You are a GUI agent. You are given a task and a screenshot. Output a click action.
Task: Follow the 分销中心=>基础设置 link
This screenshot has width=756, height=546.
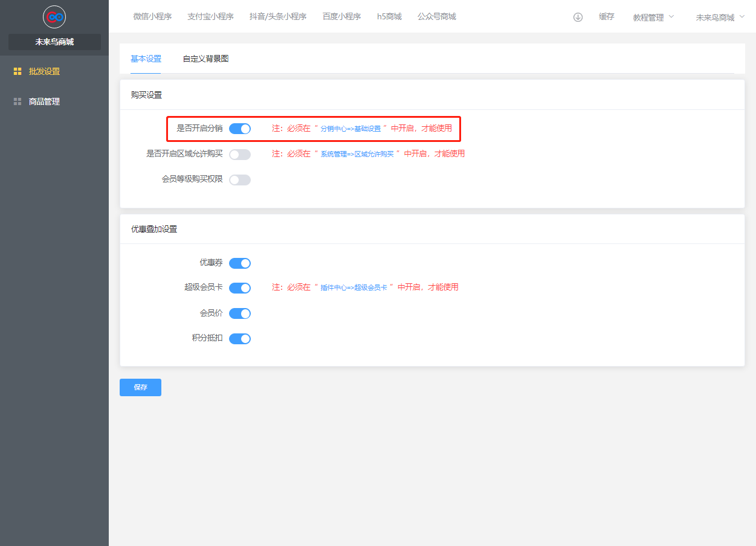pyautogui.click(x=351, y=129)
